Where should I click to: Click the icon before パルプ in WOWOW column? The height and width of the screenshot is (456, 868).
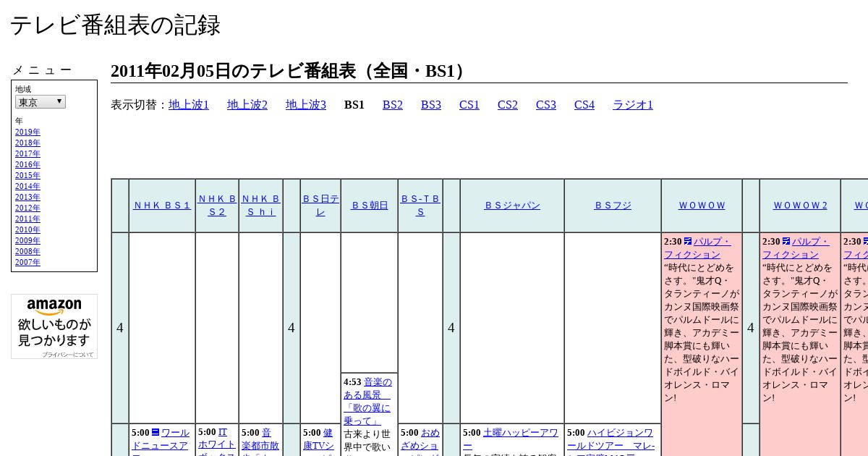click(x=688, y=242)
